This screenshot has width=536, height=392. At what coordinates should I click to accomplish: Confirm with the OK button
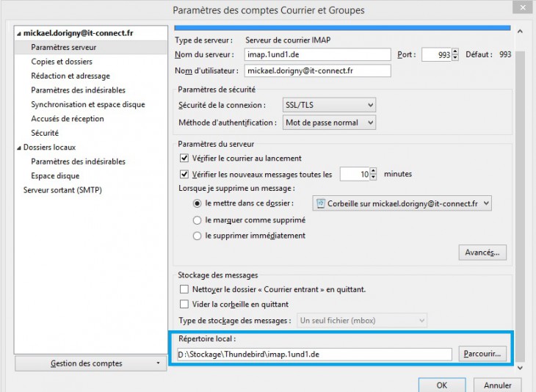(x=442, y=385)
